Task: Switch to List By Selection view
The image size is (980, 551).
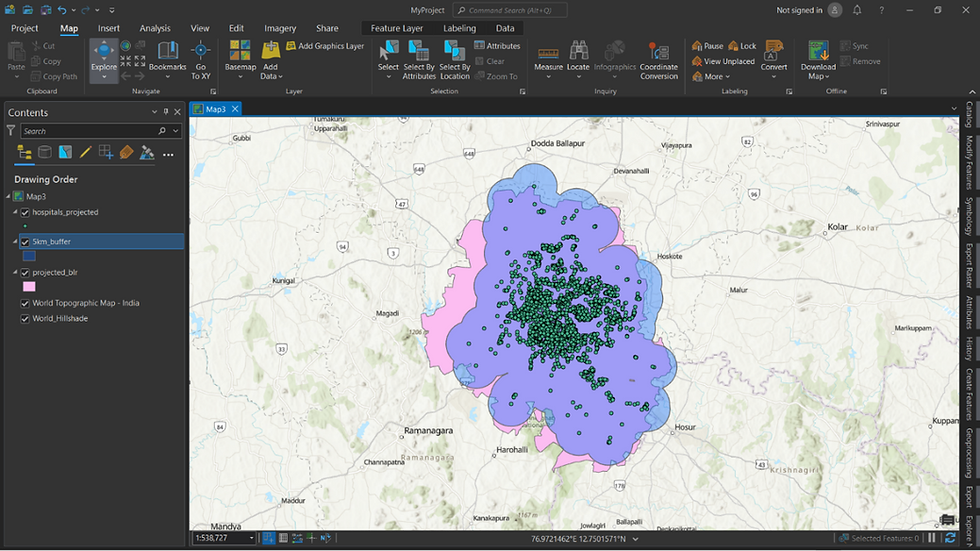Action: coord(65,152)
